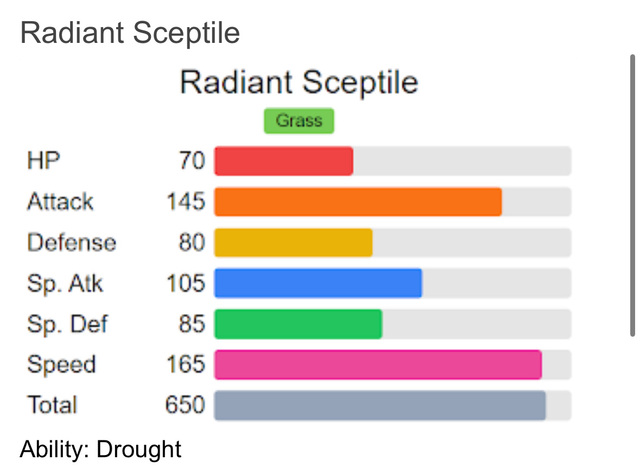Click the Sp. Atk value 105
640x467 pixels.
pos(186,283)
